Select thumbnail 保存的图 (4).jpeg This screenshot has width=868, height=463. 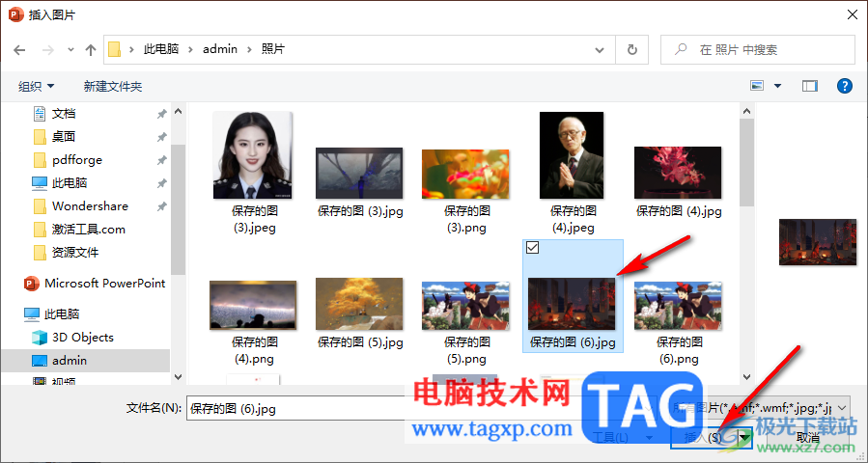coord(572,155)
